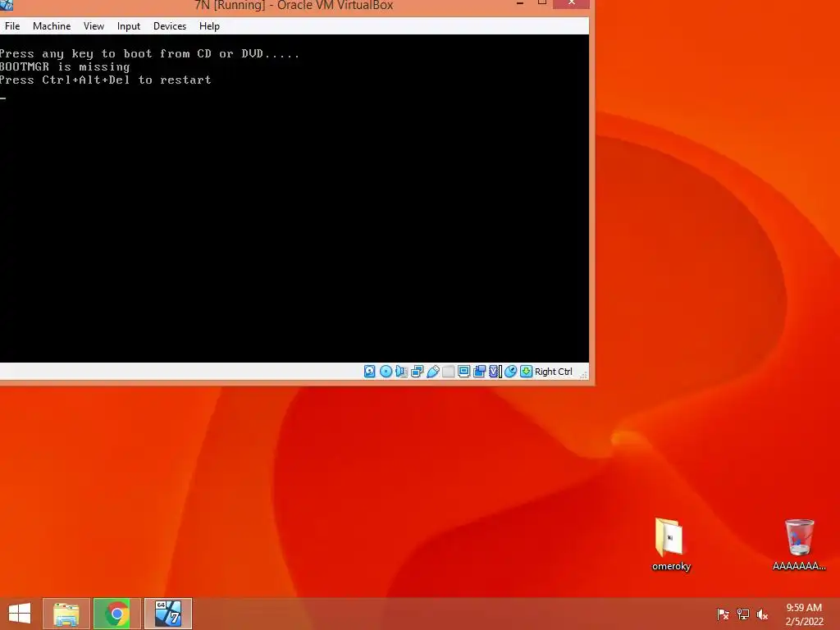
Task: Click the network adapter status icon
Action: [418, 372]
